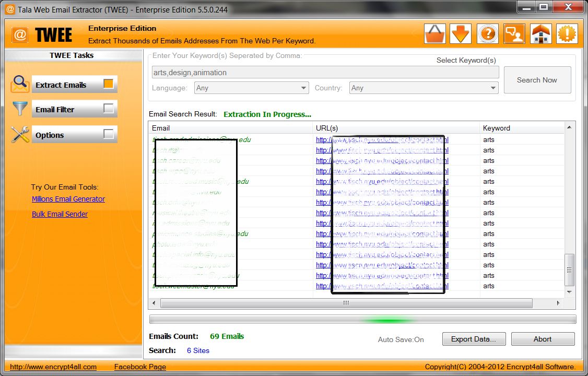Go to the home page house icon

[541, 34]
